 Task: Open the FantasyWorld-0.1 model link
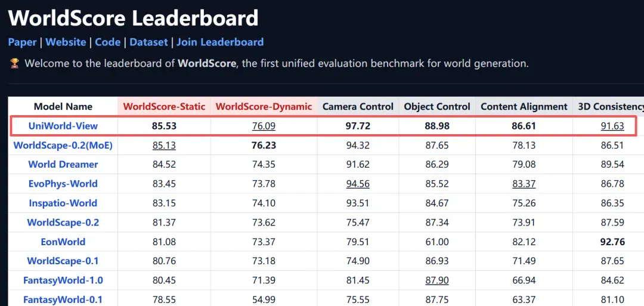click(63, 299)
